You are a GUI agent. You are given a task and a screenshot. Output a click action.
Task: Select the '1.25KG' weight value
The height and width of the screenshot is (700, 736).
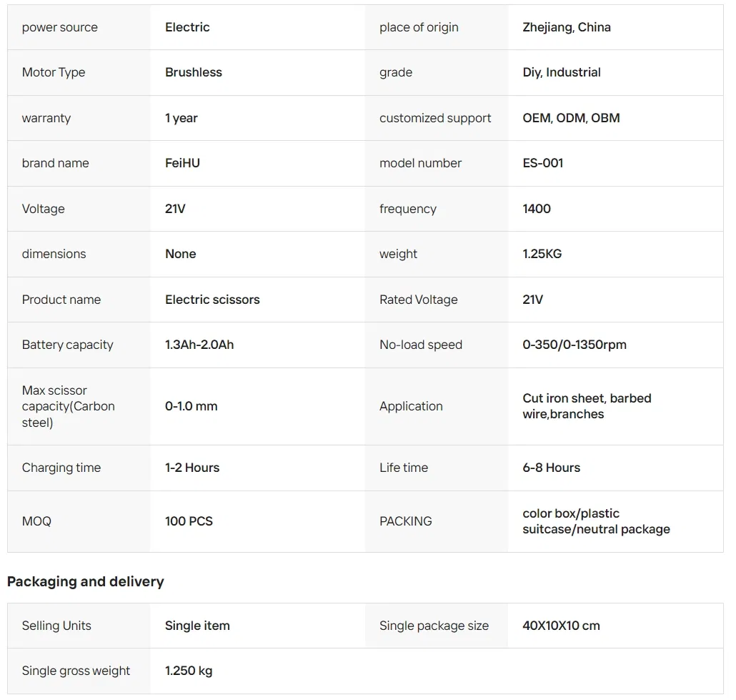pyautogui.click(x=542, y=254)
